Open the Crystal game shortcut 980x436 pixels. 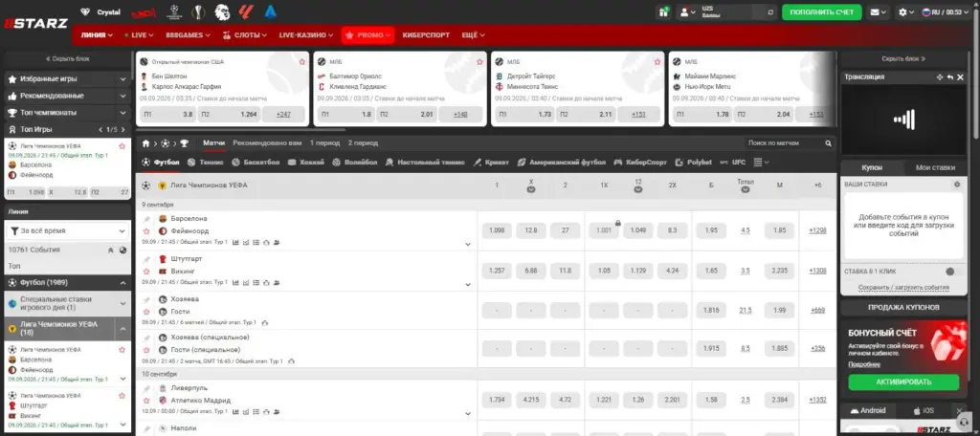100,11
